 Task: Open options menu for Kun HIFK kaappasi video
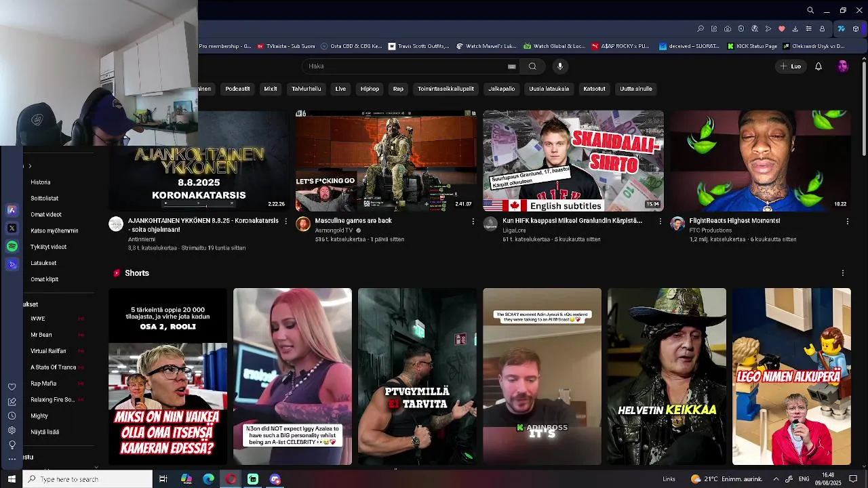pyautogui.click(x=660, y=222)
